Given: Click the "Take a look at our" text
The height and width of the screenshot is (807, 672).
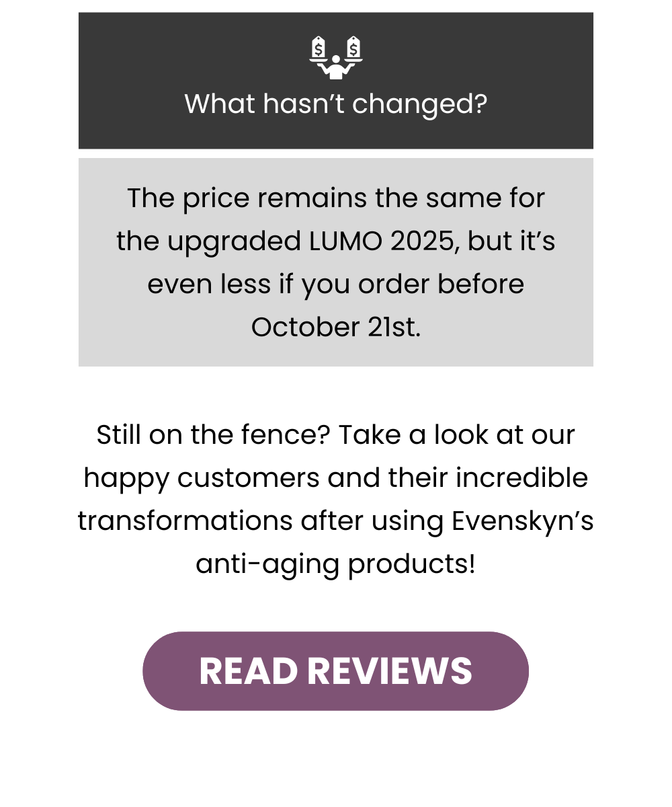Looking at the screenshot, I should point(456,434).
